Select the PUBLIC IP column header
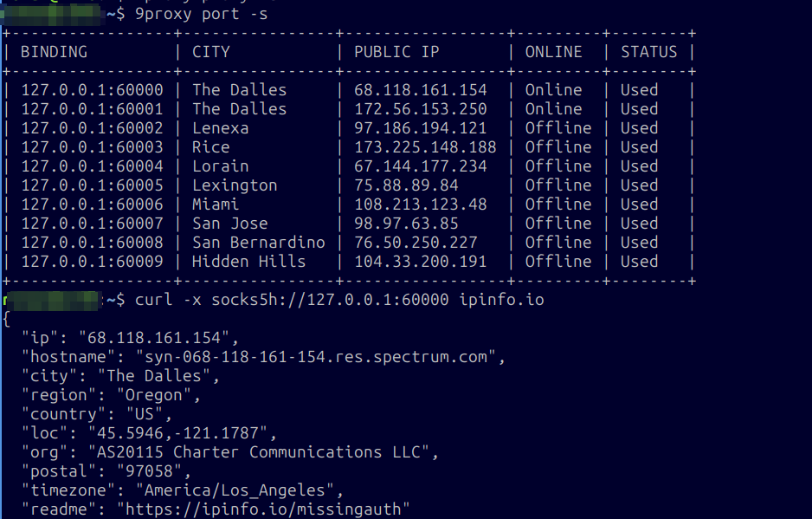This screenshot has width=812, height=519. pos(396,52)
